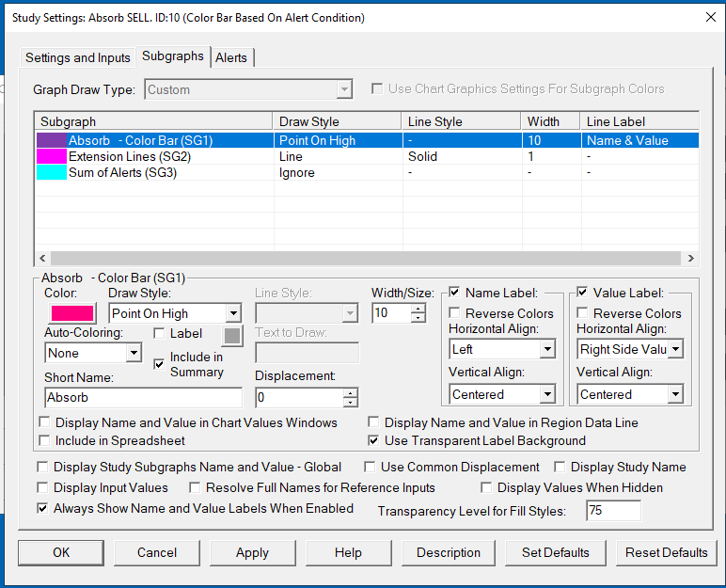This screenshot has width=726, height=588.
Task: Click the gray label color square button
Action: (232, 334)
